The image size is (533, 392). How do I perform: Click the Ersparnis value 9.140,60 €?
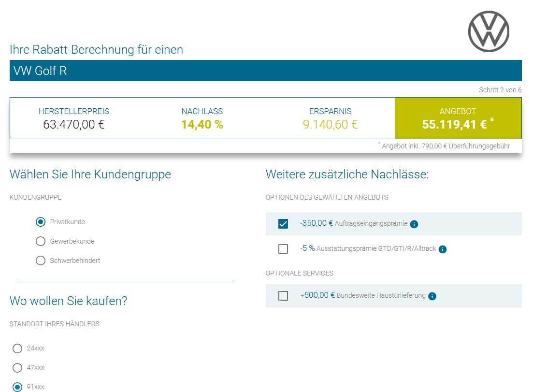[x=331, y=124]
